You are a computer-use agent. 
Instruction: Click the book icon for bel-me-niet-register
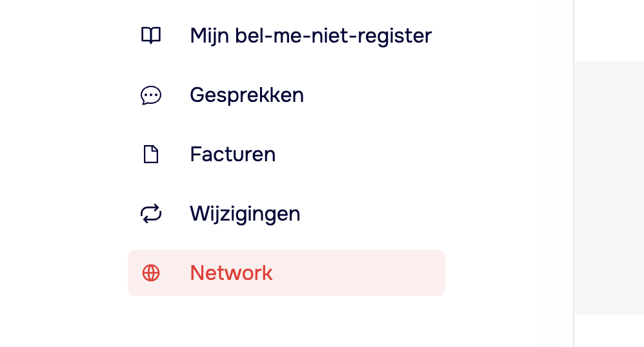(151, 35)
